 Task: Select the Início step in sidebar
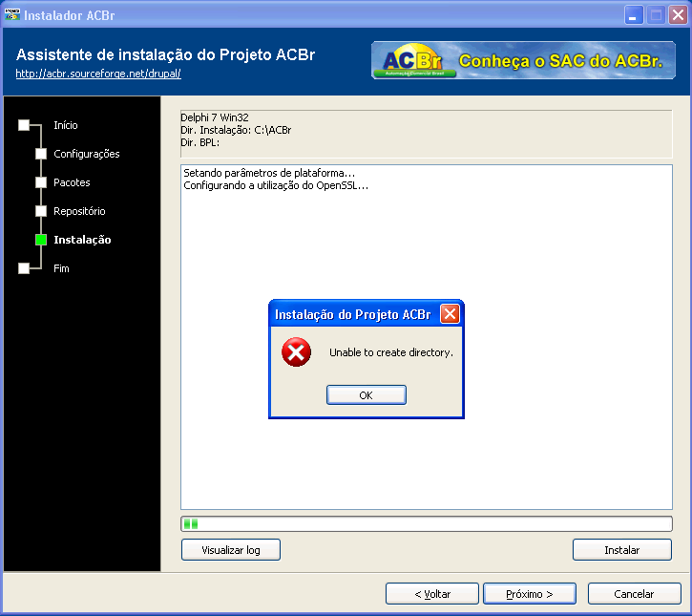pos(66,125)
